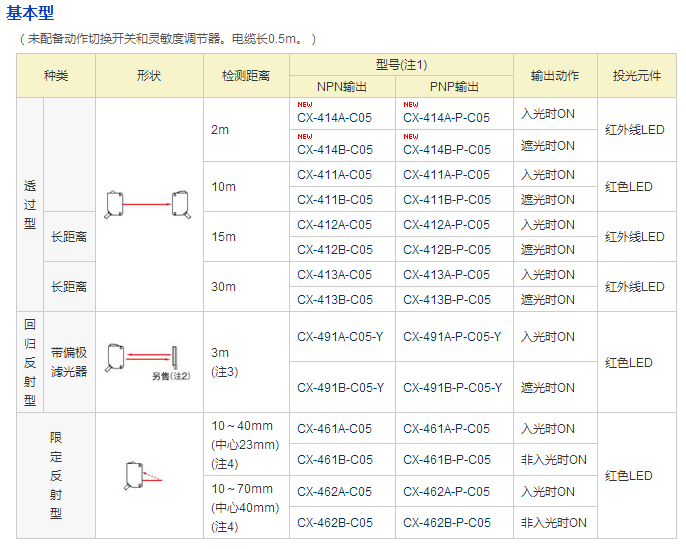Open model CX-491A-C05-Y
686x549 pixels.
coord(340,337)
